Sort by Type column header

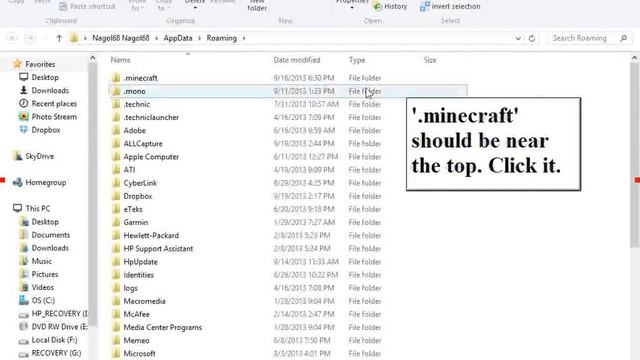click(x=357, y=60)
